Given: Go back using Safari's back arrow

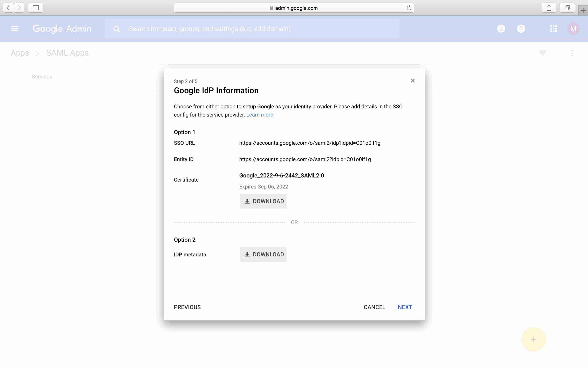Looking at the screenshot, I should 8,8.
